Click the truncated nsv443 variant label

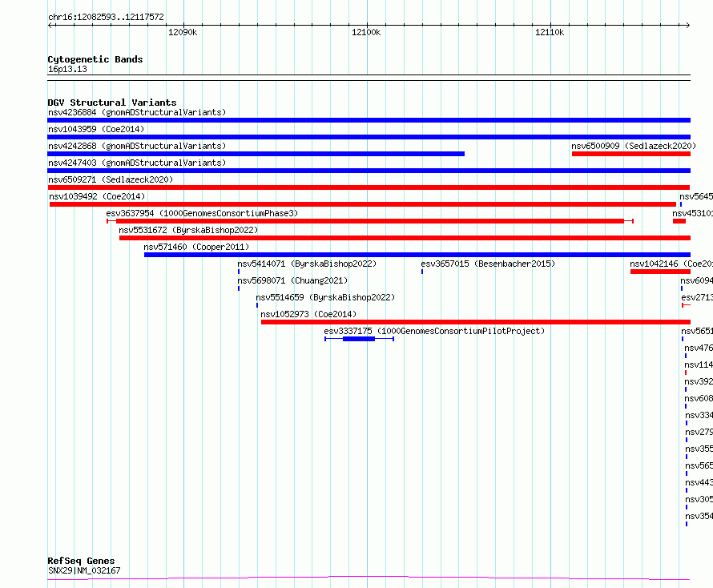[699, 482]
